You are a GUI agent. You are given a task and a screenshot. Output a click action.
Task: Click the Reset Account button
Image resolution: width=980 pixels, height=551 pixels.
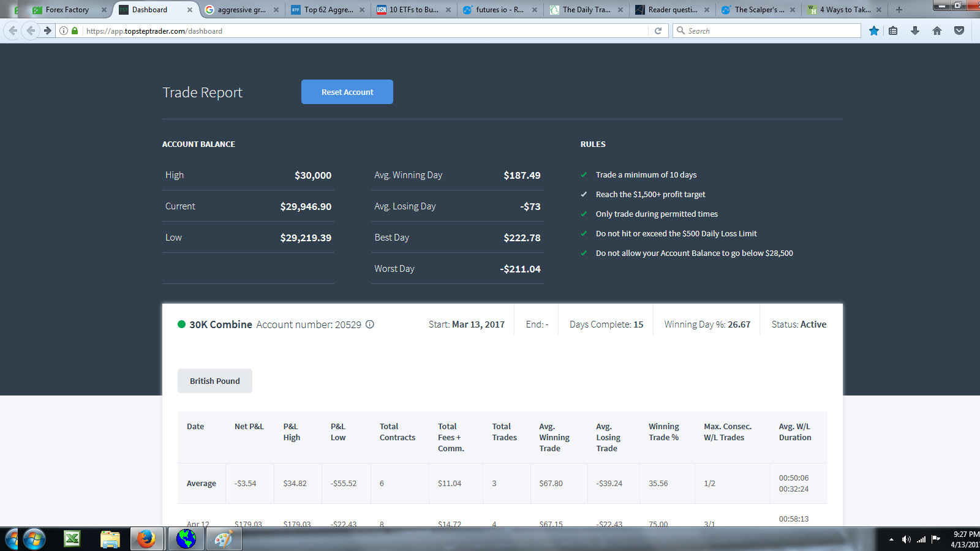[347, 92]
